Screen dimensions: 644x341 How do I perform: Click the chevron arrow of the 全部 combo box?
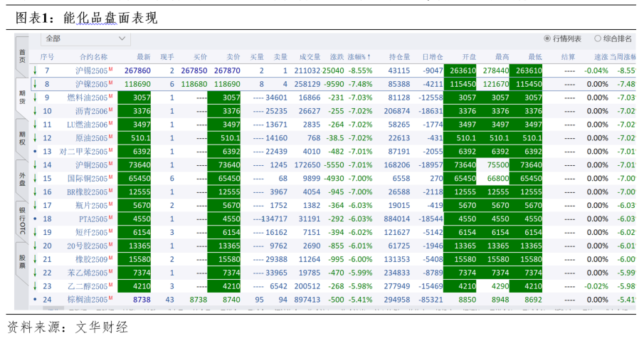[122, 38]
